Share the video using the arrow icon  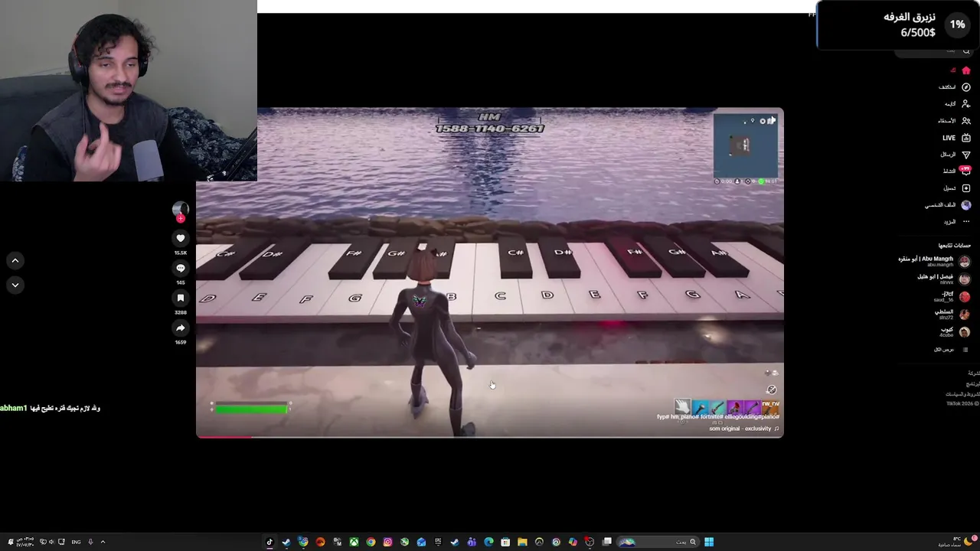181,328
